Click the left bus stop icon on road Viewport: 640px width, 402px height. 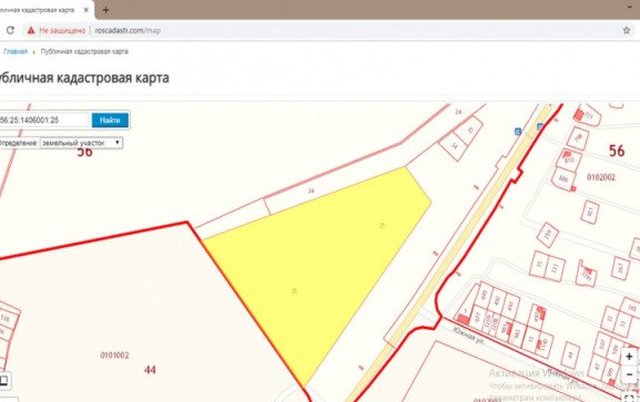click(518, 131)
